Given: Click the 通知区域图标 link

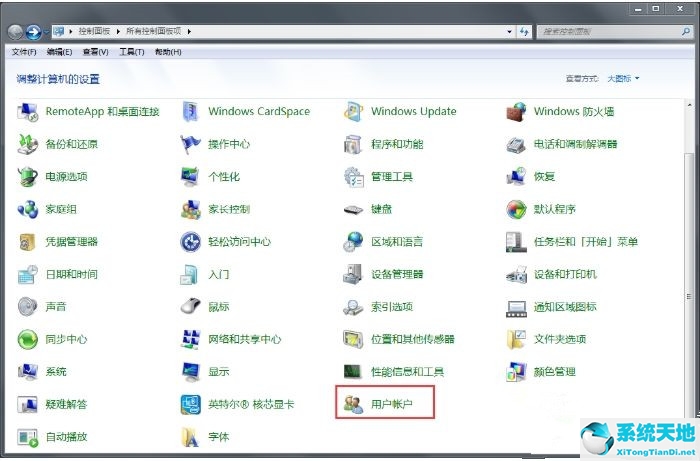Looking at the screenshot, I should coord(565,307).
